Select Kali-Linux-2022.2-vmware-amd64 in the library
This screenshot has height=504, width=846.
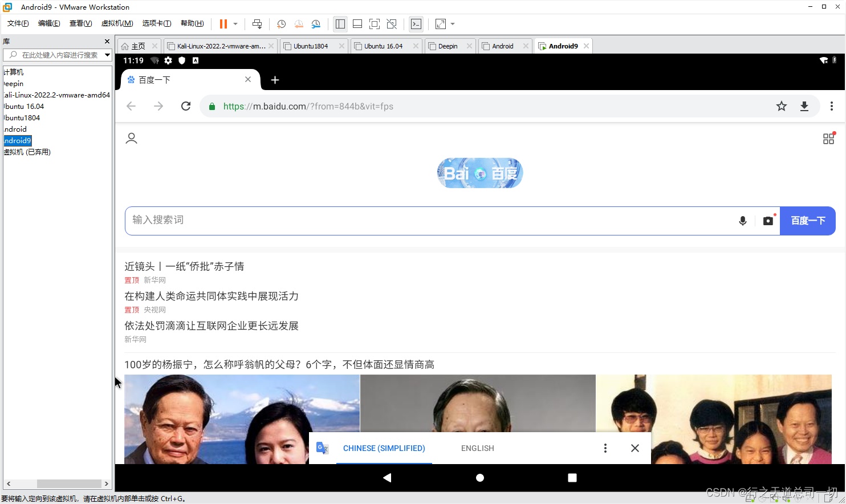click(x=56, y=95)
